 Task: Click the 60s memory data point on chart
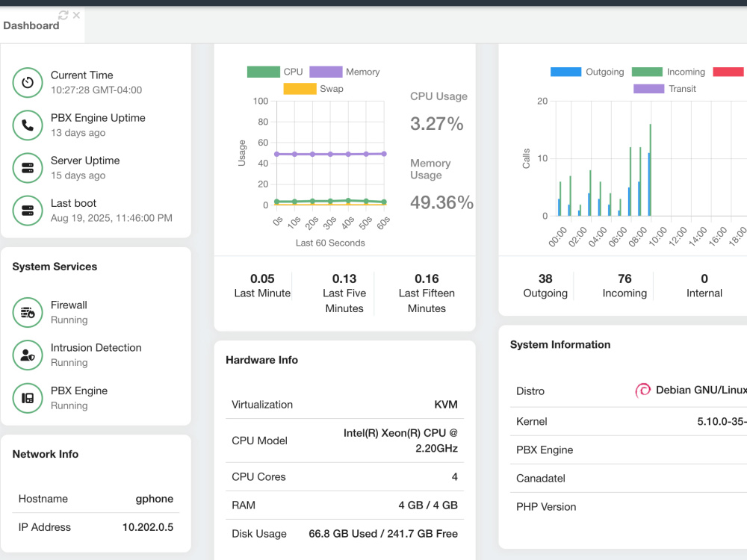click(x=384, y=154)
